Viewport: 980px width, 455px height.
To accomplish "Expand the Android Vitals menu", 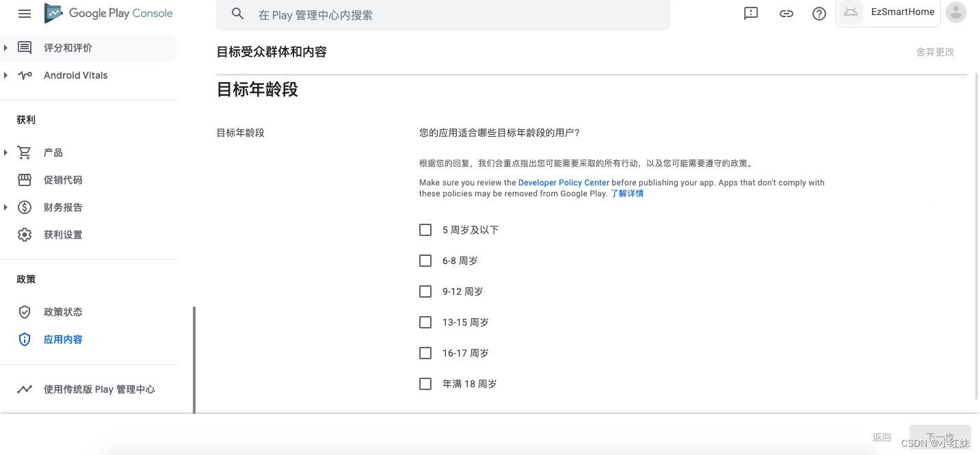I will click(x=6, y=75).
